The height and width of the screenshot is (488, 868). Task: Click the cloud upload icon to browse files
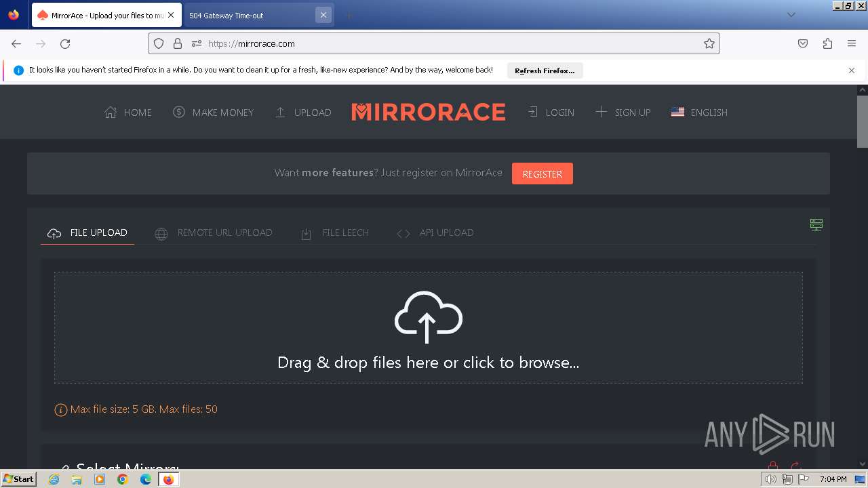pyautogui.click(x=428, y=317)
